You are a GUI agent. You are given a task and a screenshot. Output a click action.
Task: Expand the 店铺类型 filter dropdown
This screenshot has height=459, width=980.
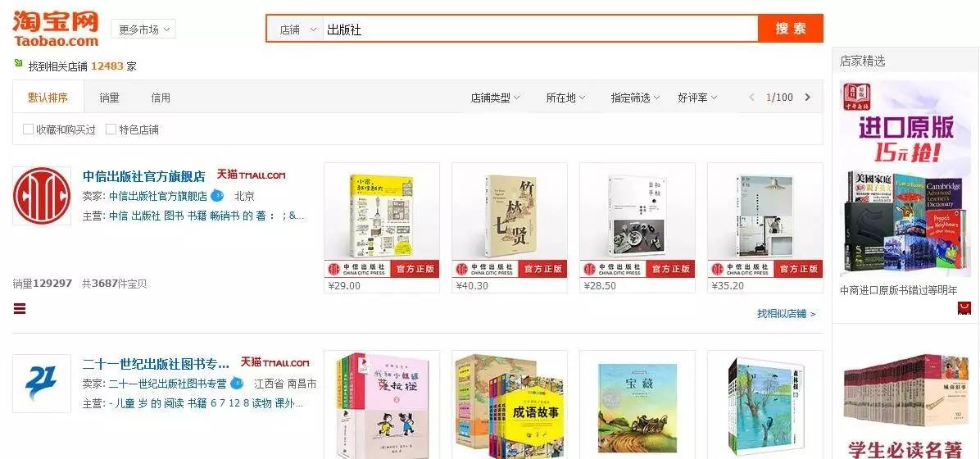tap(495, 98)
